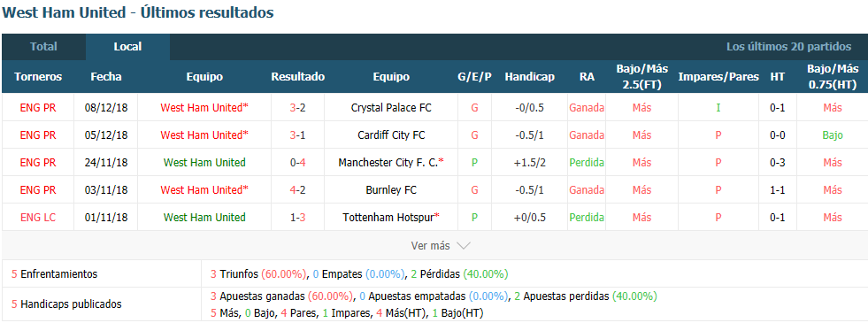Click West Ham United in 24/11/18 row
The width and height of the screenshot is (868, 323).
pos(204,162)
